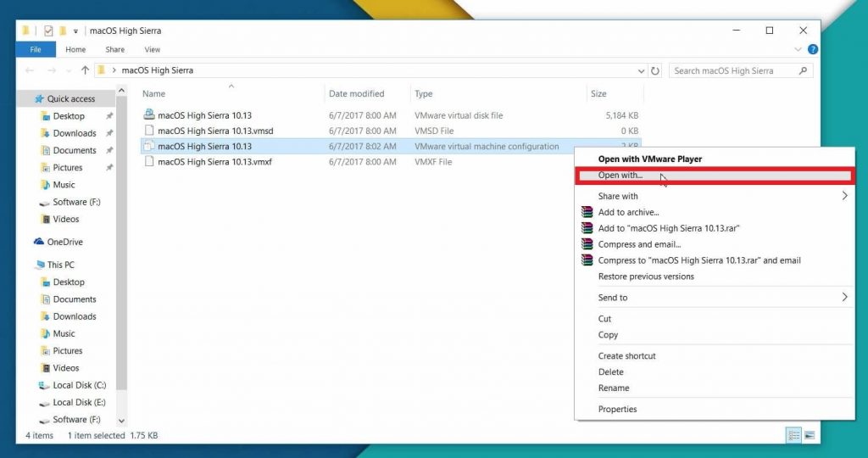This screenshot has width=868, height=458.
Task: Sort by the Size column header
Action: coord(598,93)
